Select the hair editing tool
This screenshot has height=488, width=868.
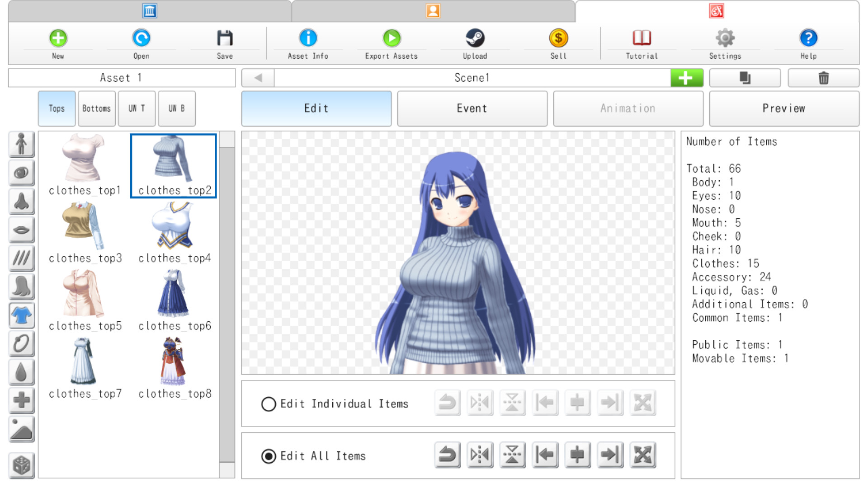21,286
